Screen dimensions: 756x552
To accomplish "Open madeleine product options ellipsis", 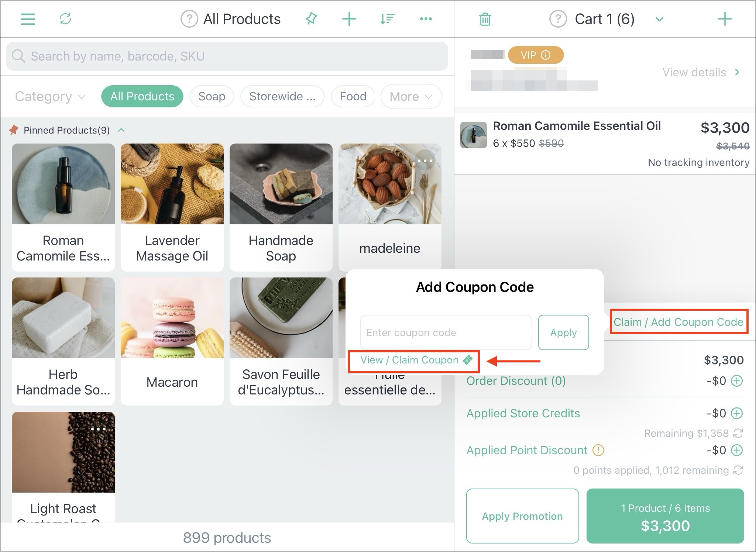I will click(425, 161).
